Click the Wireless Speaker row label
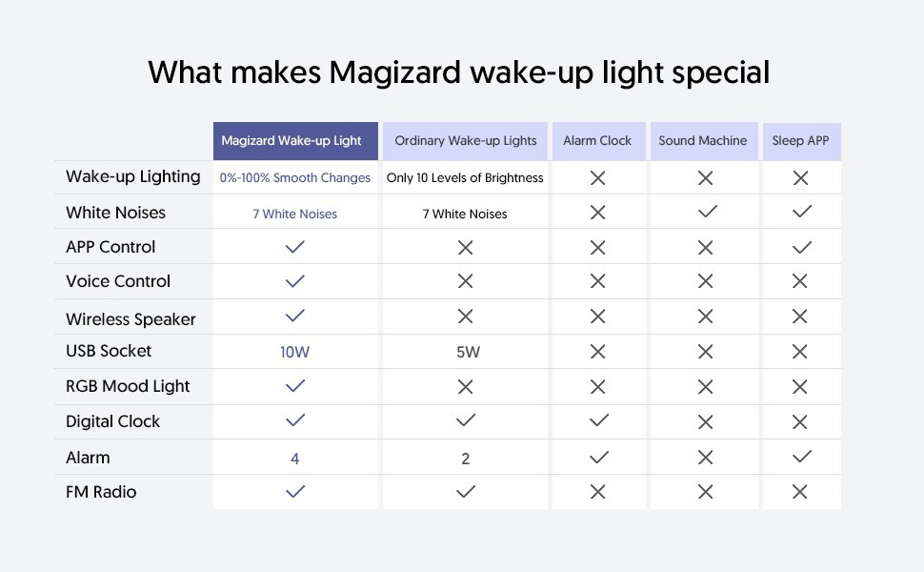The width and height of the screenshot is (924, 572). (131, 319)
